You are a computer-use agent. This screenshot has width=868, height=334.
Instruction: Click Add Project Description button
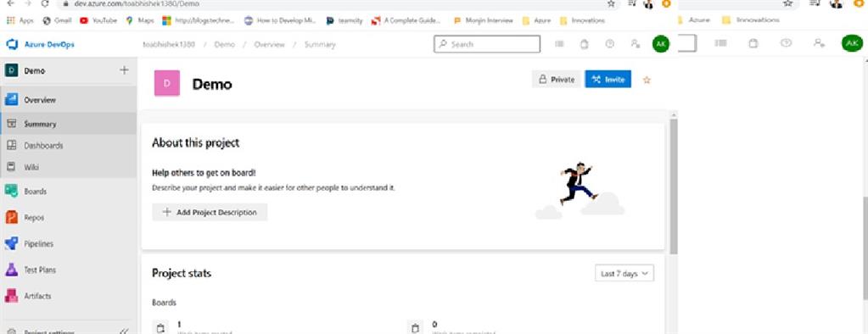point(210,212)
